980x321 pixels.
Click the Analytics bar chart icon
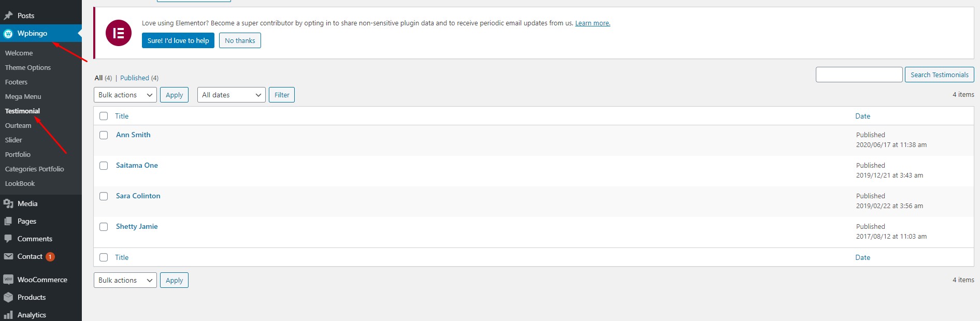pos(8,315)
